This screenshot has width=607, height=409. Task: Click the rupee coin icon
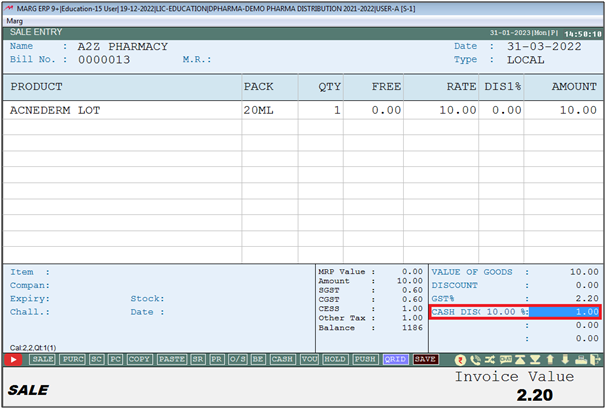pyautogui.click(x=461, y=358)
